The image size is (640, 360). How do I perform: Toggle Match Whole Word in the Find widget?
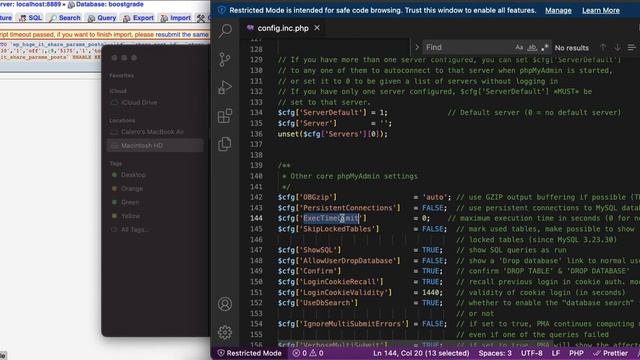[x=532, y=47]
